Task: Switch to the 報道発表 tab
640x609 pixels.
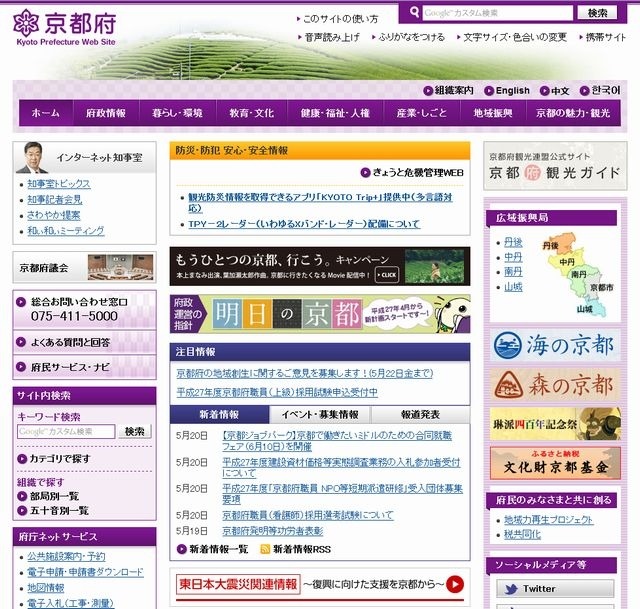Action: pos(419,414)
